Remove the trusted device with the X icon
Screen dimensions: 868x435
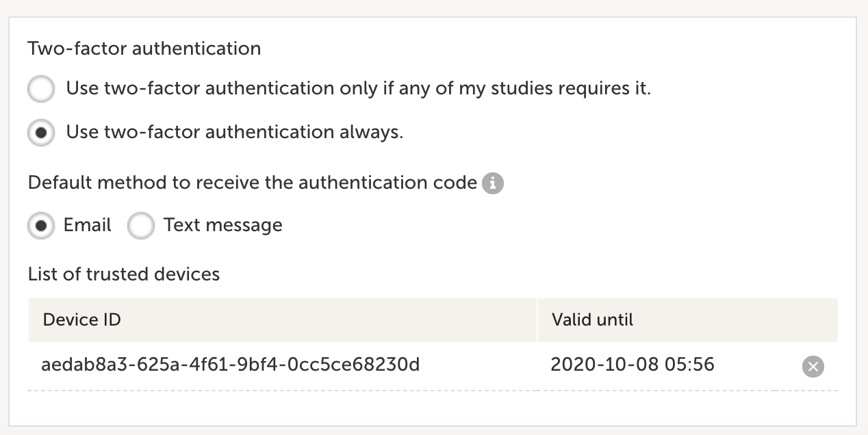[813, 367]
